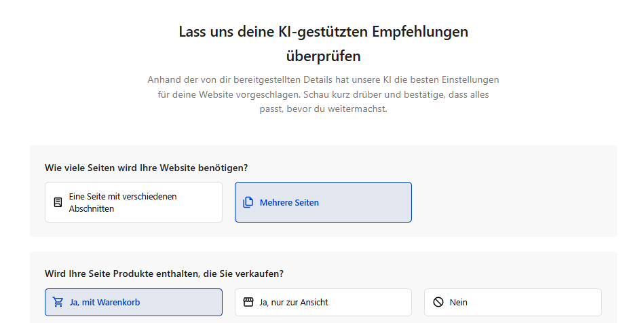Click the question 'Wird Ihre Seite Produkte enthalten'
644x323 pixels.
[x=164, y=273]
